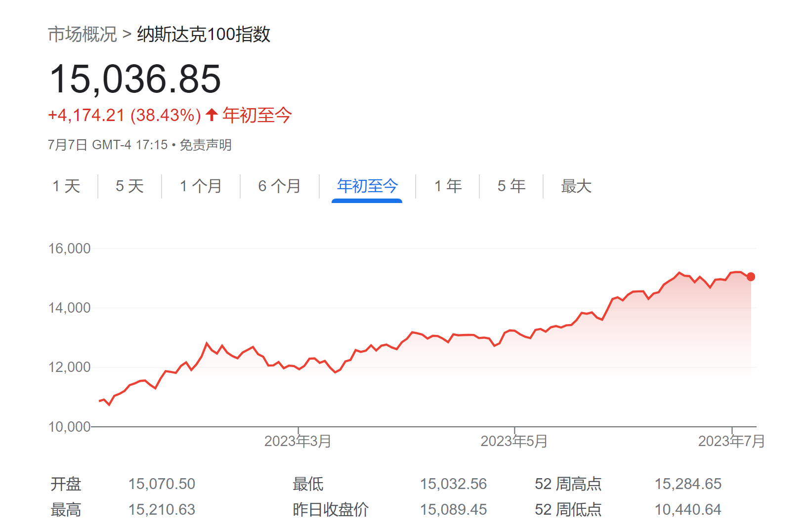Choose the 1 年 range tab
The width and height of the screenshot is (807, 532).
coord(448,186)
